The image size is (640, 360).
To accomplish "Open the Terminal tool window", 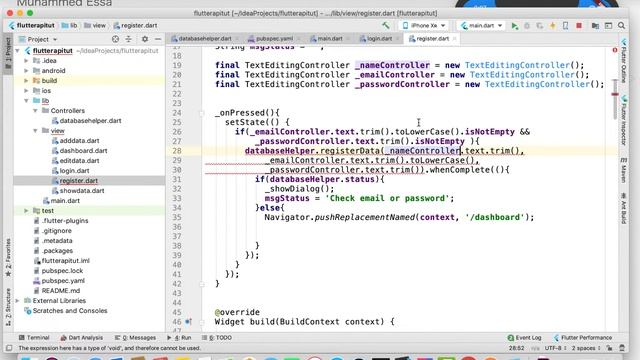I will pyautogui.click(x=34, y=338).
